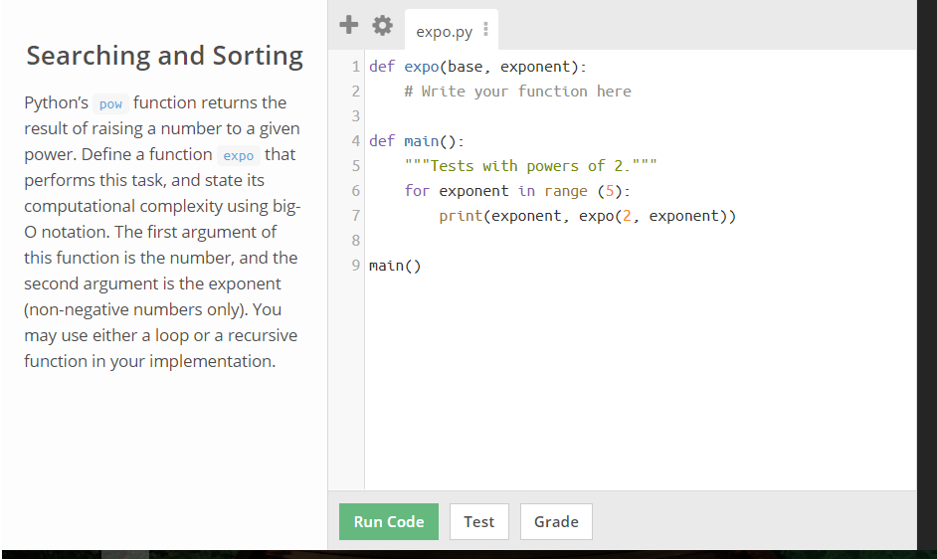937x560 pixels.
Task: Click the 'main()' call on line 9
Action: pos(395,266)
